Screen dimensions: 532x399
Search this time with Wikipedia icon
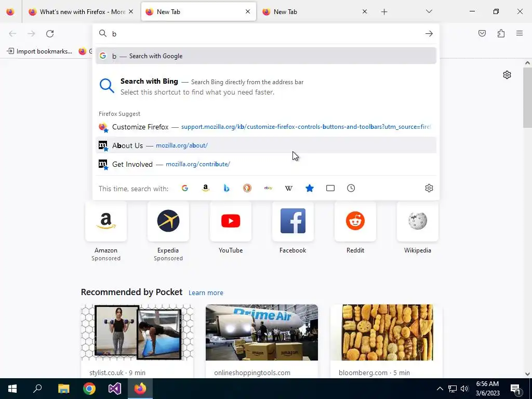coord(289,188)
